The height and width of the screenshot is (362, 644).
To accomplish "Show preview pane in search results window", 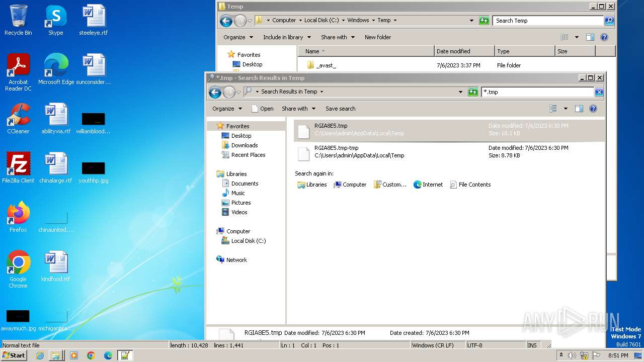I will click(x=579, y=109).
